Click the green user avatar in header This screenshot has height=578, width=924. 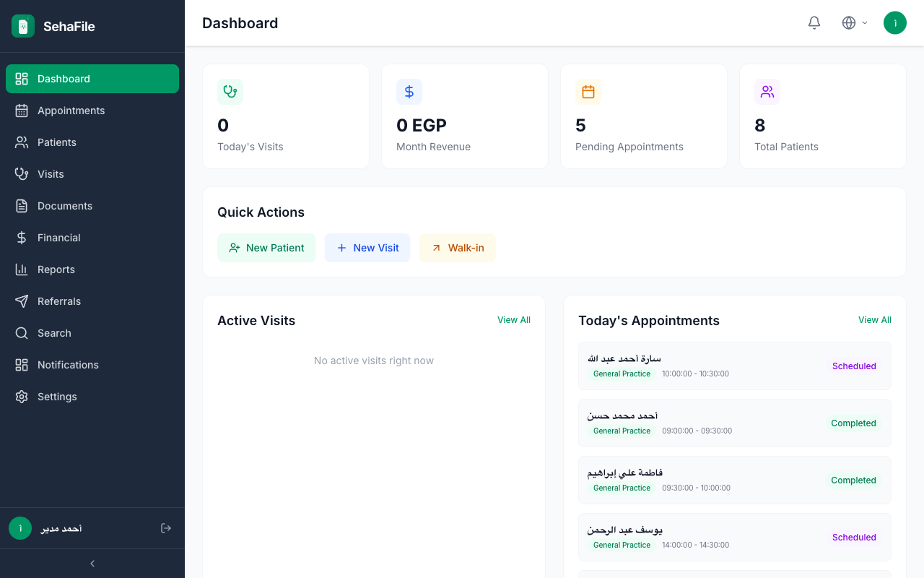pos(895,23)
